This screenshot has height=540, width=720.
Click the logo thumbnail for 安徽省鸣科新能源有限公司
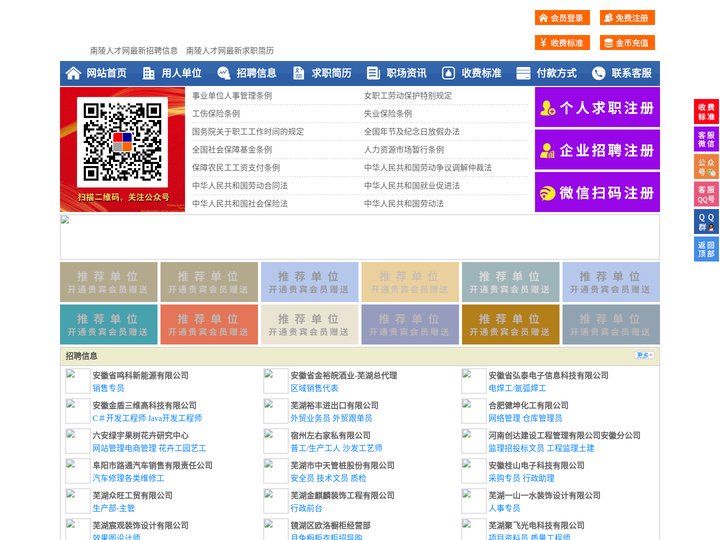point(78,381)
